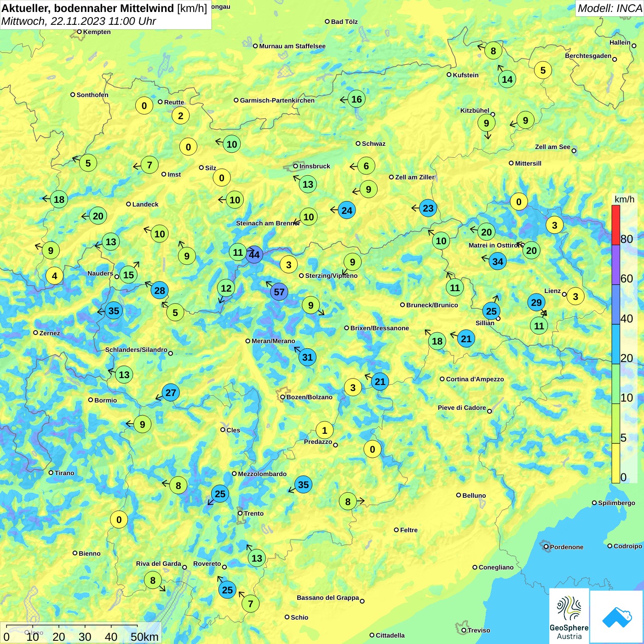Click the red 80+ km/h legend color
Viewport: 644px width, 644px height.
(x=615, y=225)
